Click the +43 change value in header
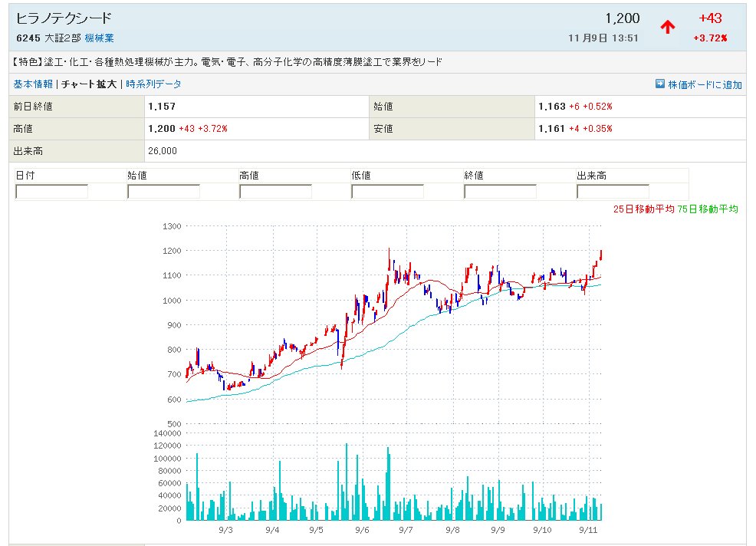This screenshot has height=546, width=756. click(x=710, y=18)
